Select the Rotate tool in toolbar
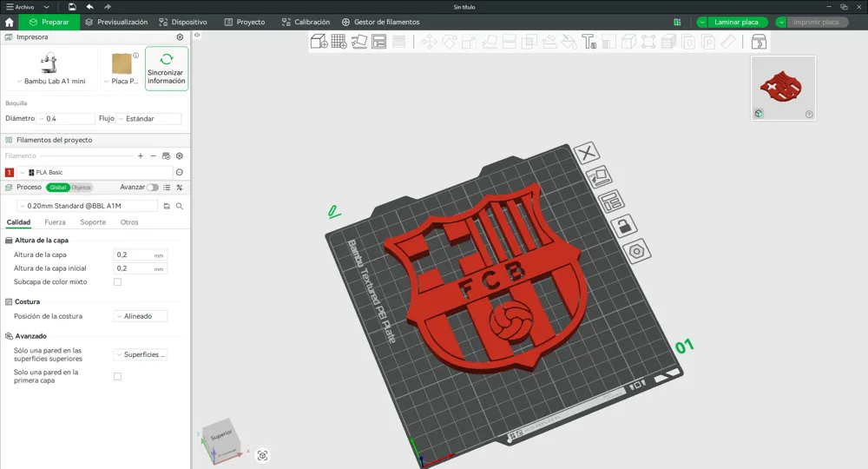The height and width of the screenshot is (469, 868). (x=449, y=42)
